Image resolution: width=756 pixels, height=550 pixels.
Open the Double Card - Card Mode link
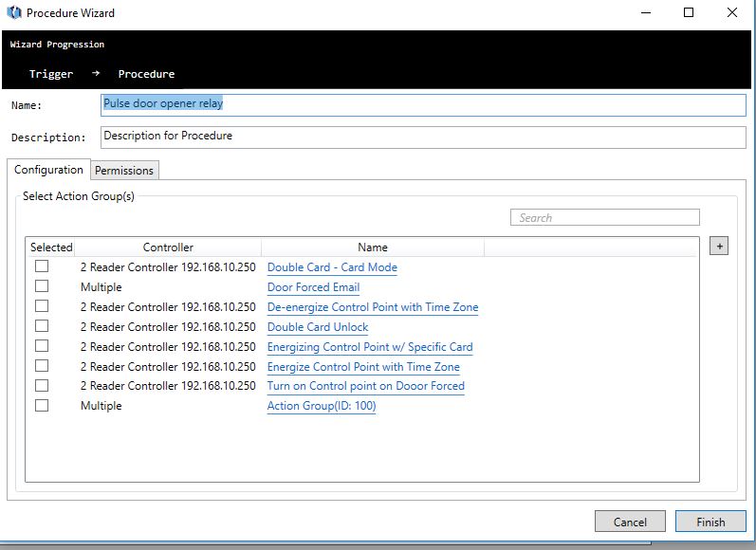pyautogui.click(x=332, y=267)
